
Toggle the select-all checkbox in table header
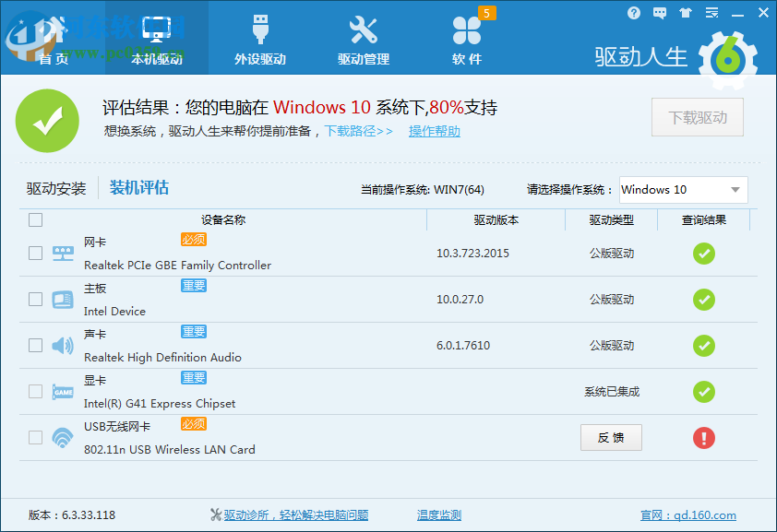[x=35, y=220]
